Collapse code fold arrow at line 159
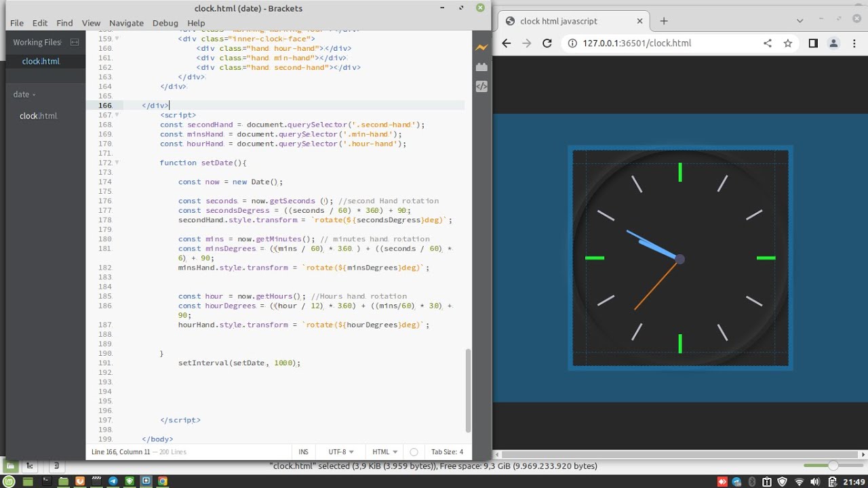Viewport: 868px width, 488px height. pyautogui.click(x=117, y=39)
